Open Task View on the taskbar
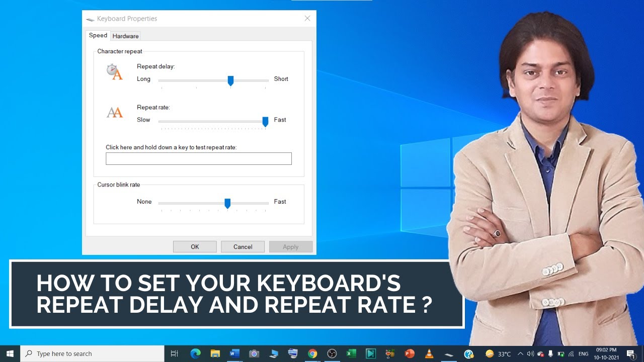 [x=175, y=353]
